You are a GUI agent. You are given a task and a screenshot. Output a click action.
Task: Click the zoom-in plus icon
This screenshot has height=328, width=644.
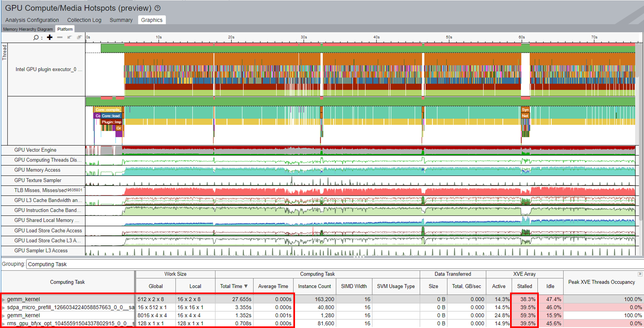tap(50, 37)
